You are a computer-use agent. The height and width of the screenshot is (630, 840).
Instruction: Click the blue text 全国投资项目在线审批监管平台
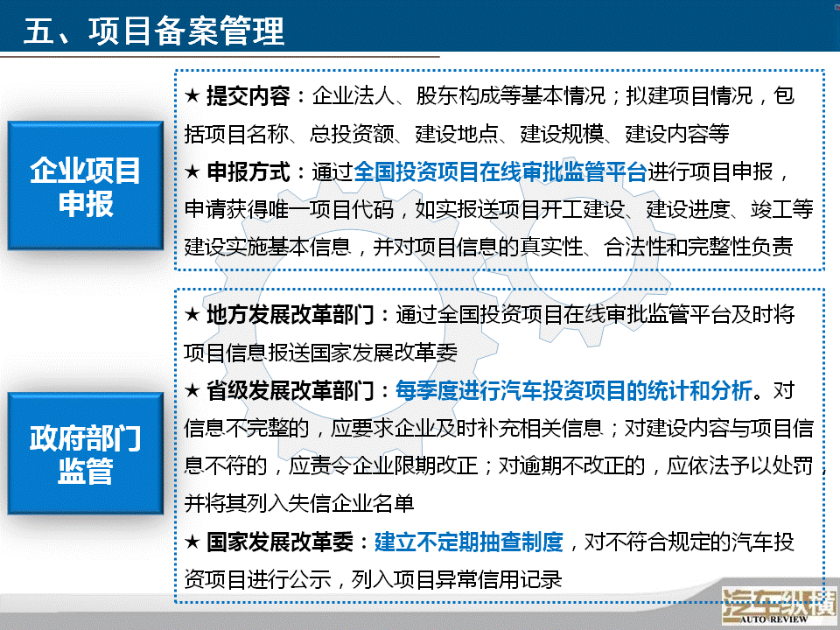[x=500, y=172]
